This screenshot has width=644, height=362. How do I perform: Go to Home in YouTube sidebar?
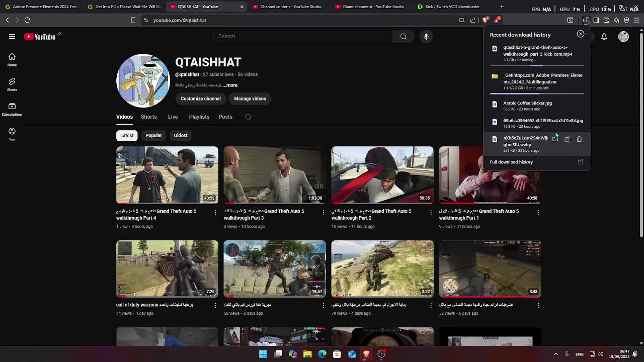12,60
